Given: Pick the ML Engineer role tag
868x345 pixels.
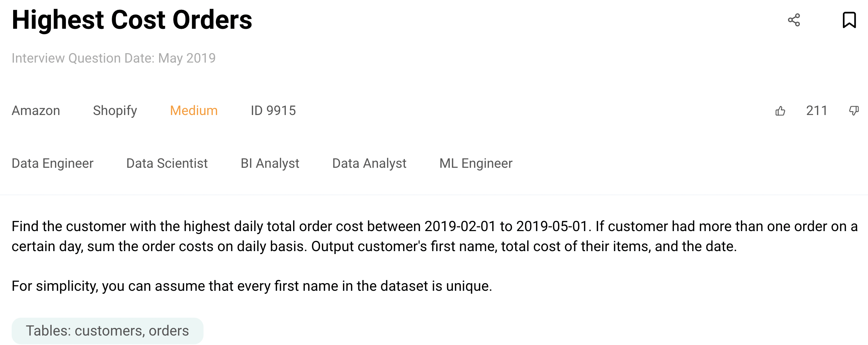Looking at the screenshot, I should (476, 163).
